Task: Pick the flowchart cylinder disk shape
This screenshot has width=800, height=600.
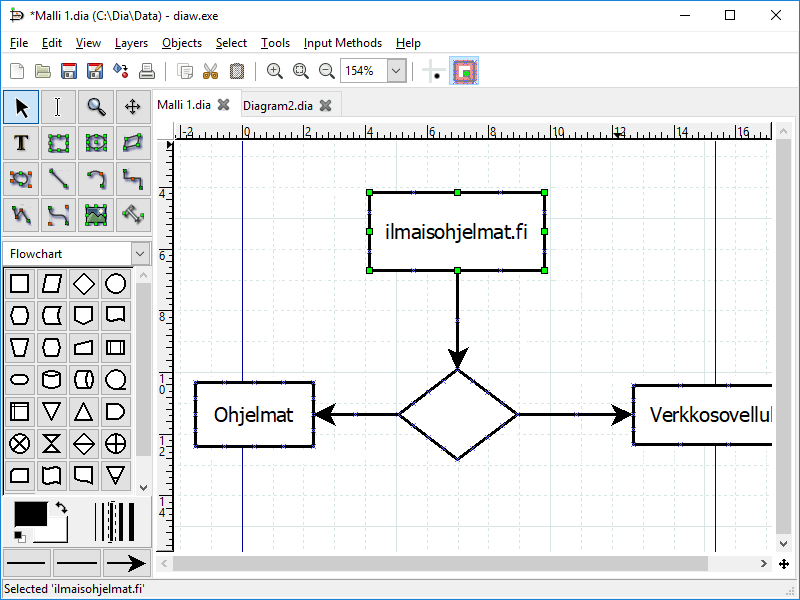Action: (x=52, y=380)
